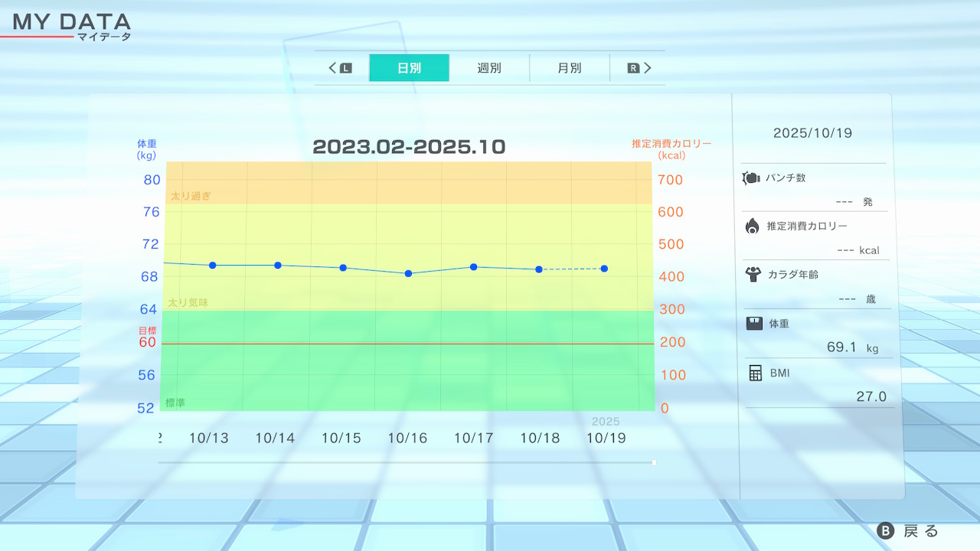The width and height of the screenshot is (980, 551).
Task: Click the flame icon for estimated calories
Action: point(752,226)
